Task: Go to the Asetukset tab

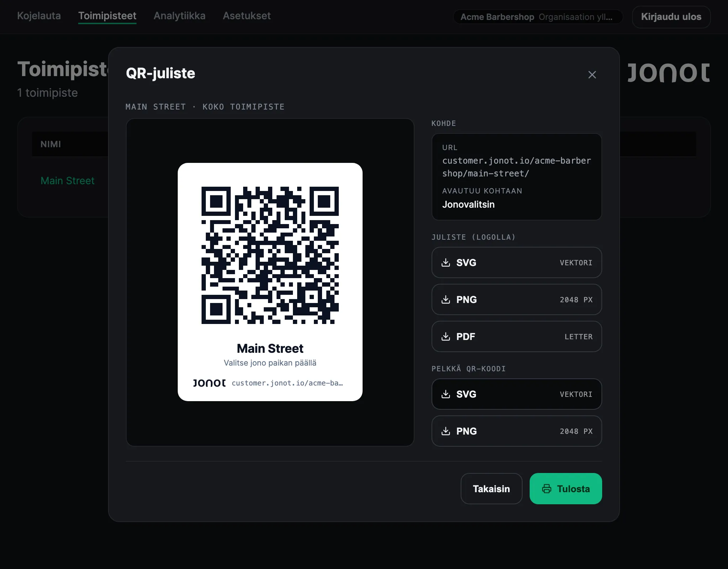Action: pos(247,16)
